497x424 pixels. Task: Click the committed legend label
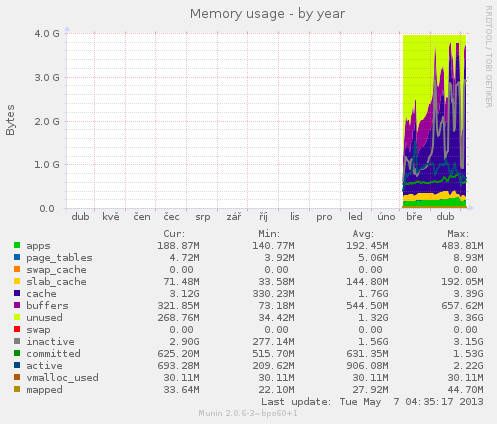click(x=53, y=353)
